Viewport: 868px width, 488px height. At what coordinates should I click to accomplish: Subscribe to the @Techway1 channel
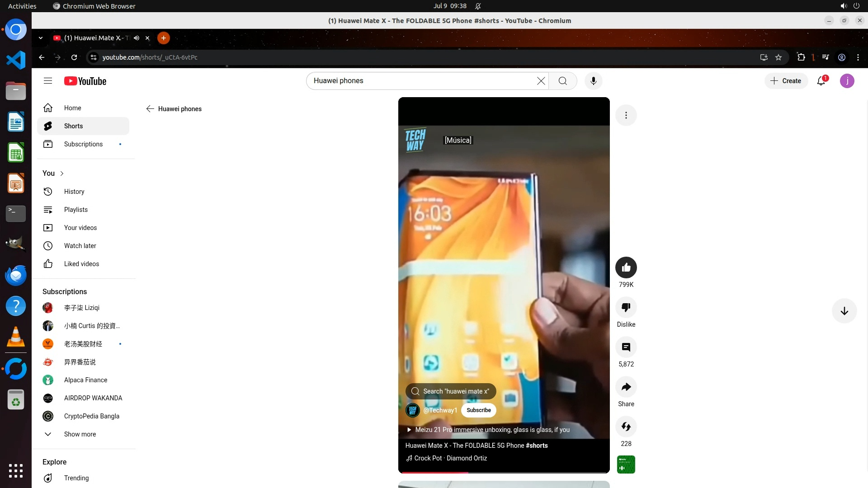tap(478, 410)
